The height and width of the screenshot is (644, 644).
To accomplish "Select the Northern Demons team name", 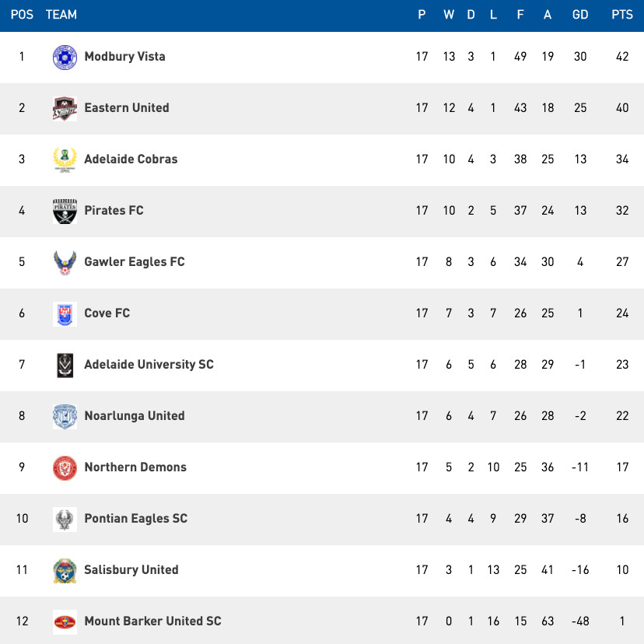I will [x=135, y=467].
